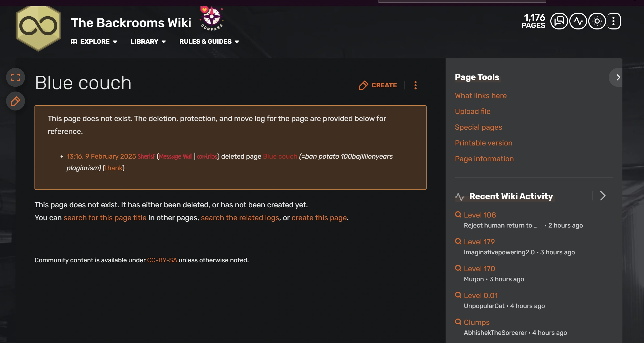The width and height of the screenshot is (644, 343).
Task: Click the search magnifier icon beside Level 179
Action: tap(458, 241)
